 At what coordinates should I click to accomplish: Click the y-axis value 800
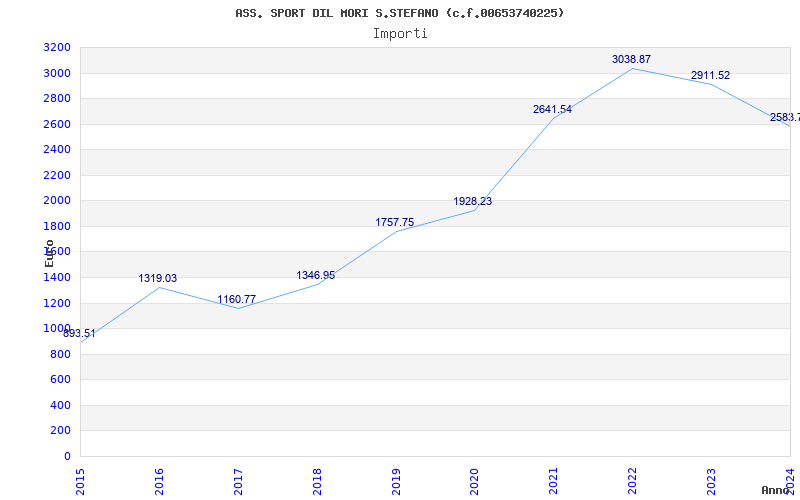point(60,355)
